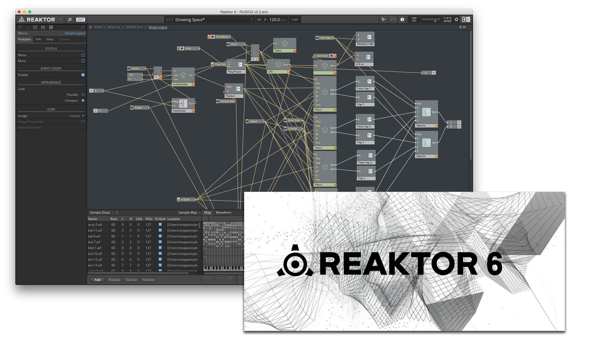Open the layout view icon in side pane
The height and width of the screenshot is (364, 591).
pyautogui.click(x=43, y=27)
